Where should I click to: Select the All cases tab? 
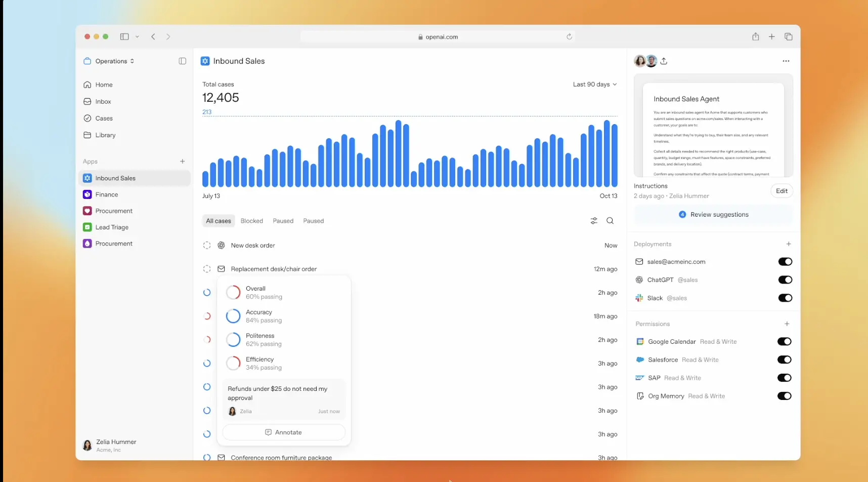(x=218, y=221)
